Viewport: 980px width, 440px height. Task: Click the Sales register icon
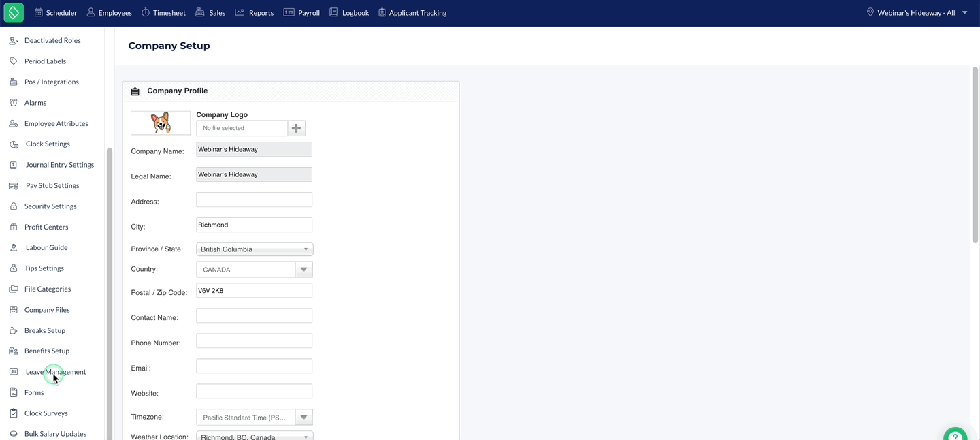pos(200,12)
